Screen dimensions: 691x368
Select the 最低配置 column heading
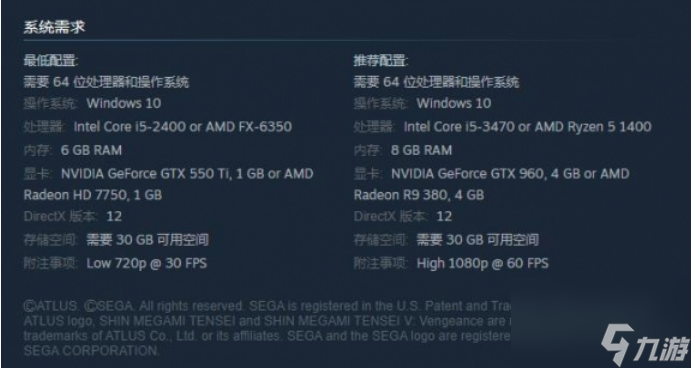(51, 61)
